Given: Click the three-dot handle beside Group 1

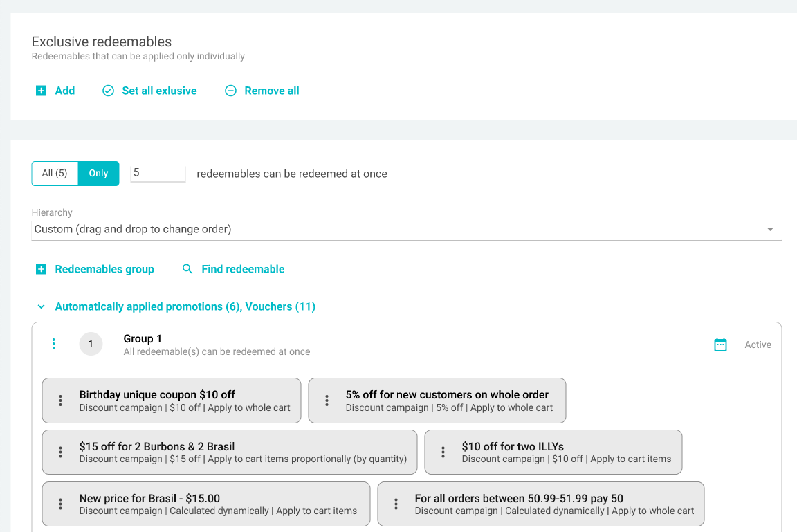Looking at the screenshot, I should (x=54, y=344).
